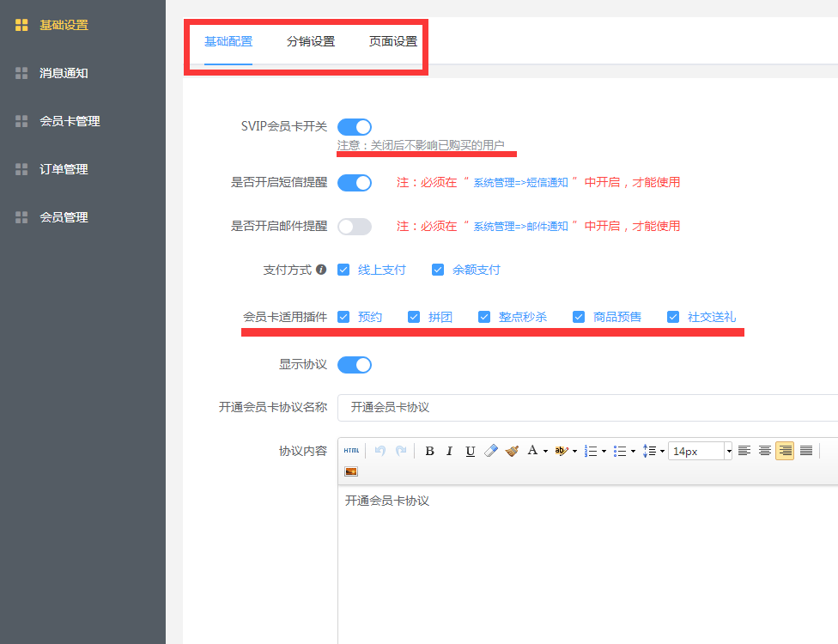Viewport: 838px width, 644px height.
Task: Justify text in editor
Action: [806, 451]
